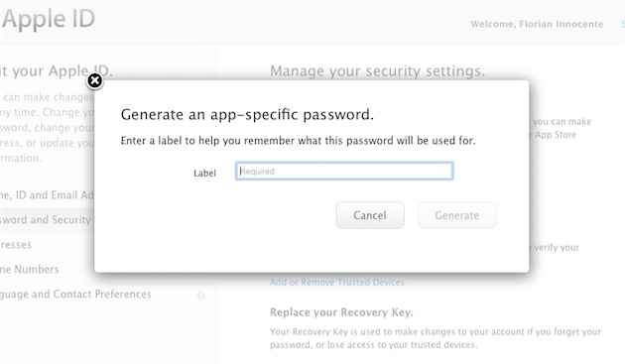The height and width of the screenshot is (364, 625).
Task: Open the Addresses sidebar section
Action: coord(16,245)
